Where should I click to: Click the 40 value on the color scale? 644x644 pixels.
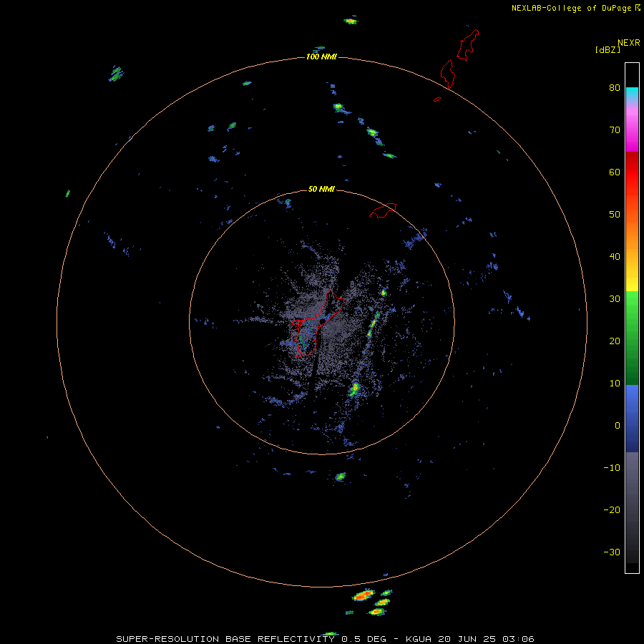615,257
